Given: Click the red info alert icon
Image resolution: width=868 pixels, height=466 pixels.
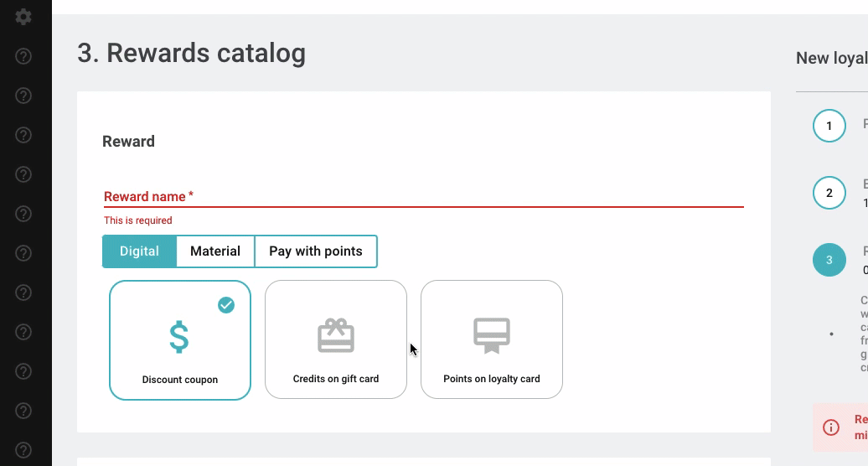Looking at the screenshot, I should tap(831, 427).
